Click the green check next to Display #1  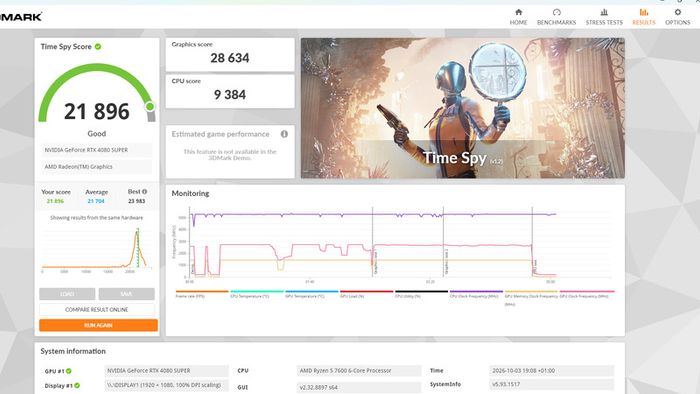(x=77, y=386)
